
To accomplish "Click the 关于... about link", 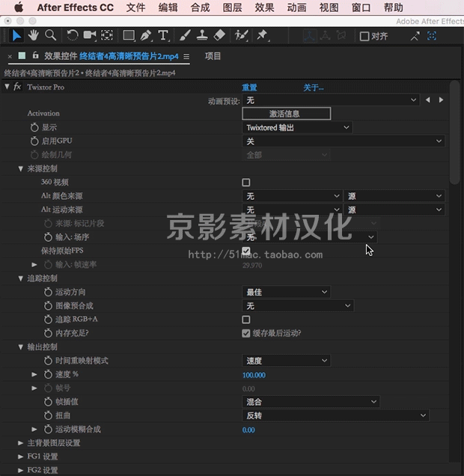I will click(314, 88).
